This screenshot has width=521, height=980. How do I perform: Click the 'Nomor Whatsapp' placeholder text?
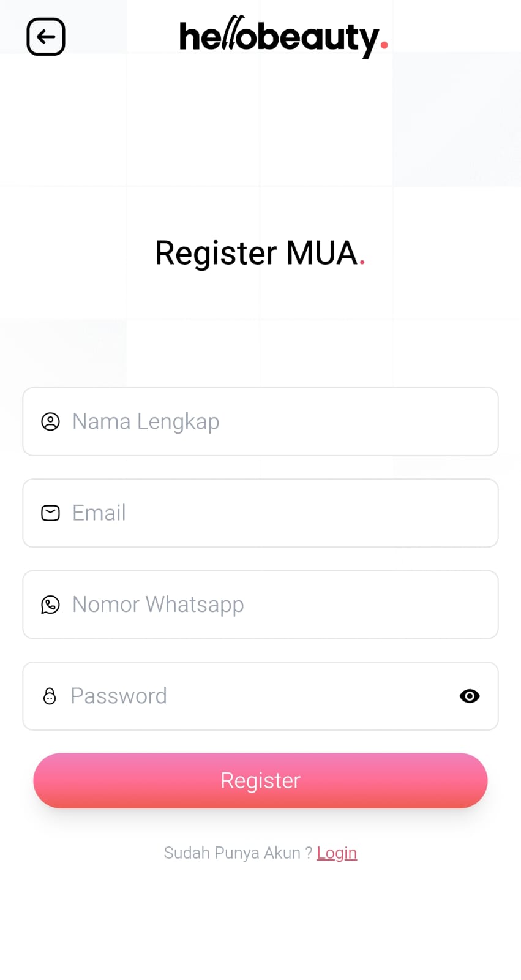point(158,605)
